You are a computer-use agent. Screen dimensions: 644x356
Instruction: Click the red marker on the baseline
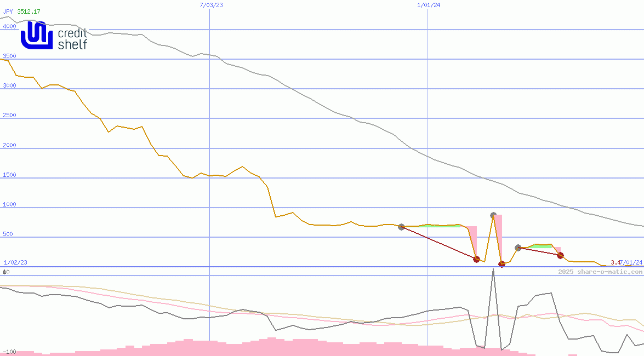tap(501, 264)
